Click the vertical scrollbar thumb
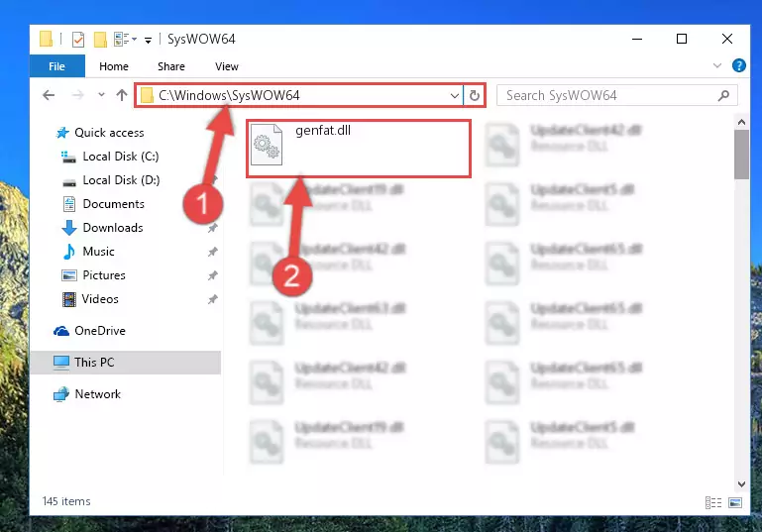762x532 pixels. [741, 155]
